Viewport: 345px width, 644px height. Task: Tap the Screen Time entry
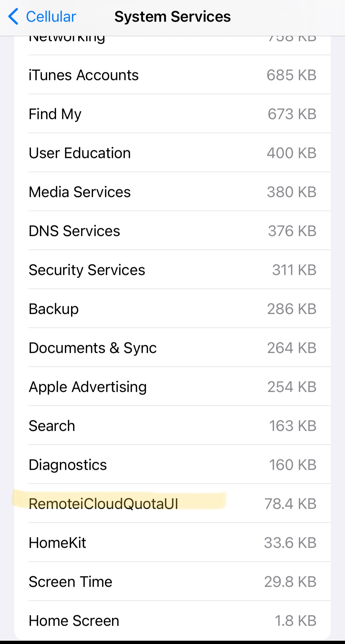pyautogui.click(x=172, y=582)
